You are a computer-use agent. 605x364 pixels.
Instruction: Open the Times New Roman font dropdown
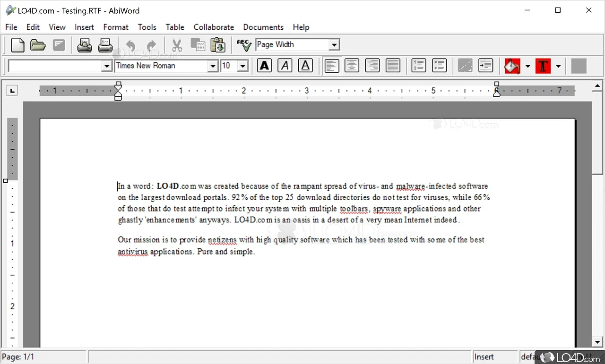(213, 66)
